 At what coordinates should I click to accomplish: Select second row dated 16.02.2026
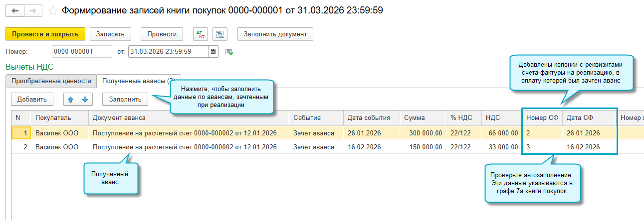(x=364, y=147)
